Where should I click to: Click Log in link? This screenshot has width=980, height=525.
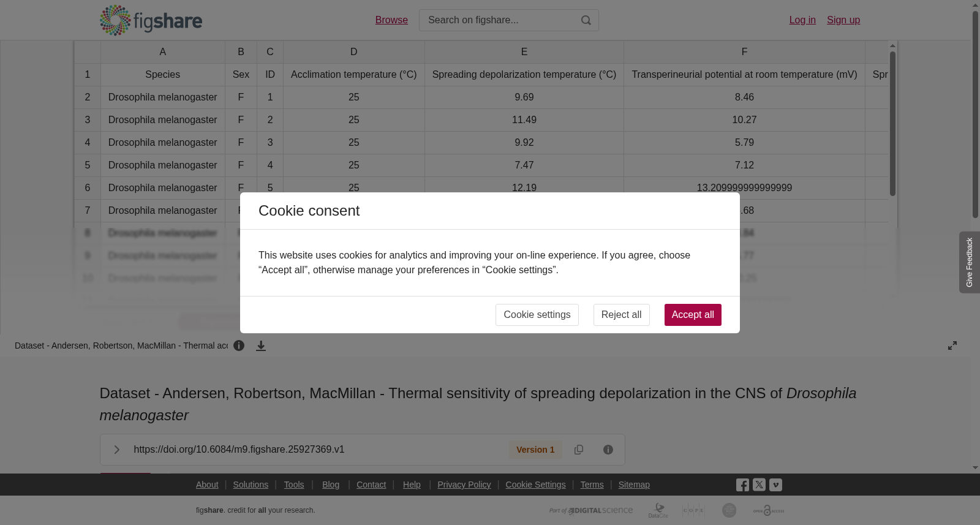[x=802, y=20]
